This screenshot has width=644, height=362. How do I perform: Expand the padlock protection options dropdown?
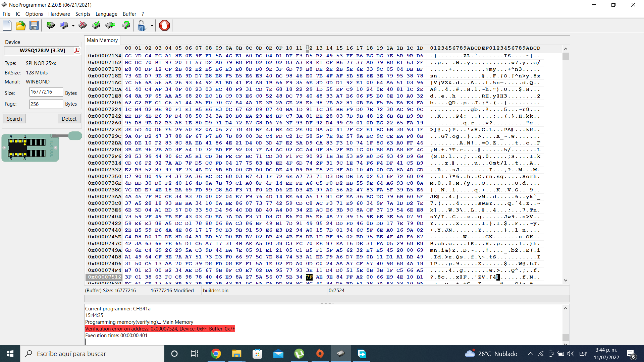[x=151, y=25]
